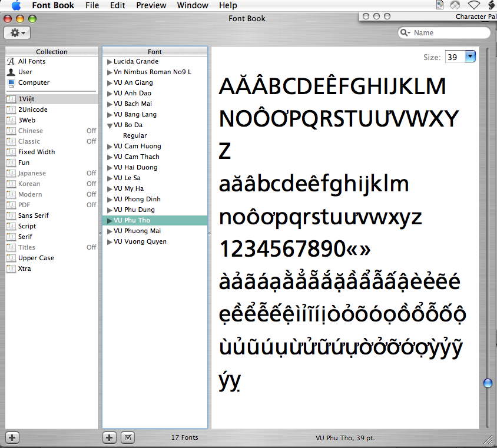
Task: Click the All Fonts collection icon
Action: pos(11,61)
